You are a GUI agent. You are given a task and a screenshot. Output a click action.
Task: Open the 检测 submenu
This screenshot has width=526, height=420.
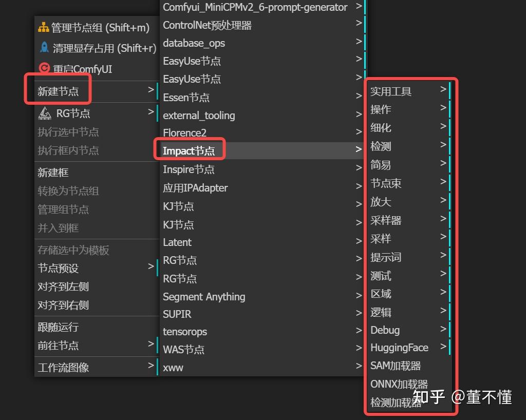409,146
